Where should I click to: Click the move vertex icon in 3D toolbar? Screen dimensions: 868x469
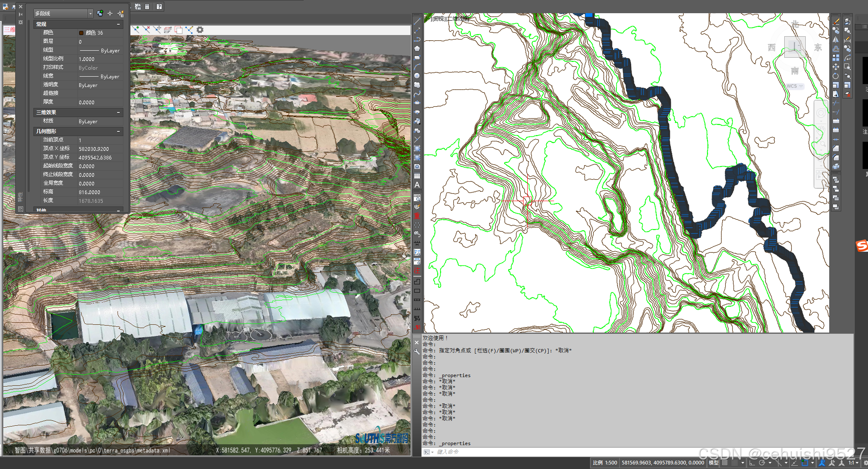pyautogui.click(x=157, y=30)
